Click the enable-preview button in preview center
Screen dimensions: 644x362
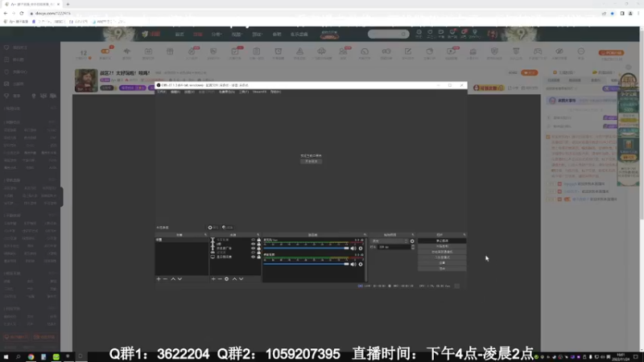[312, 162]
